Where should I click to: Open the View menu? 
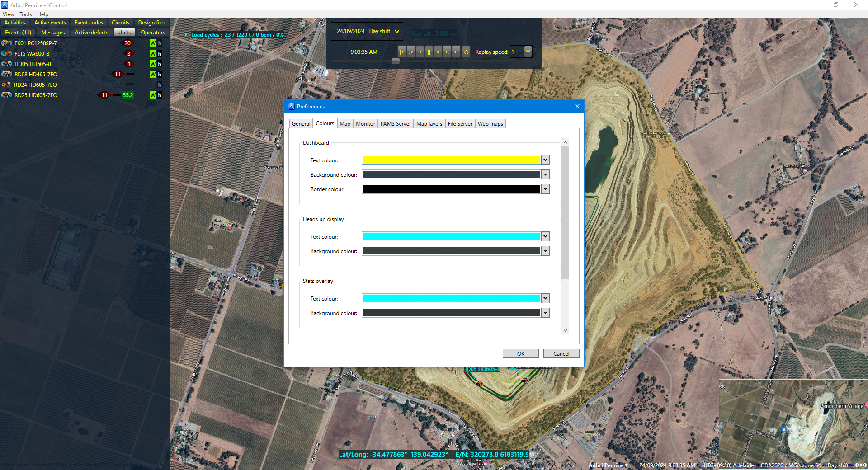tap(9, 14)
